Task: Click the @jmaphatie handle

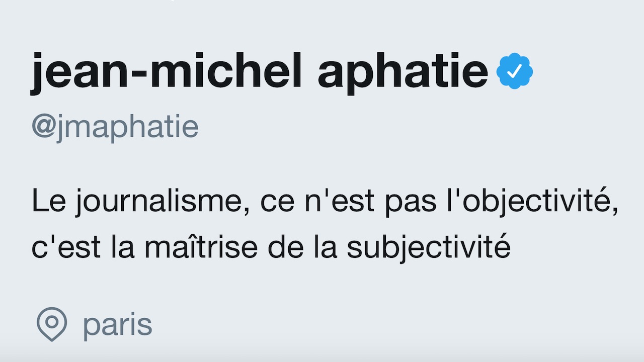Action: 115,128
